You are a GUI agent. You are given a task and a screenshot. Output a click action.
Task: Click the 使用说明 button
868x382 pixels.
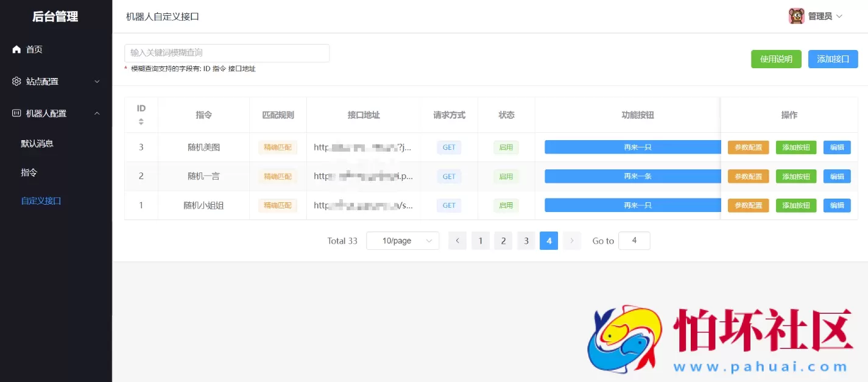(x=776, y=58)
